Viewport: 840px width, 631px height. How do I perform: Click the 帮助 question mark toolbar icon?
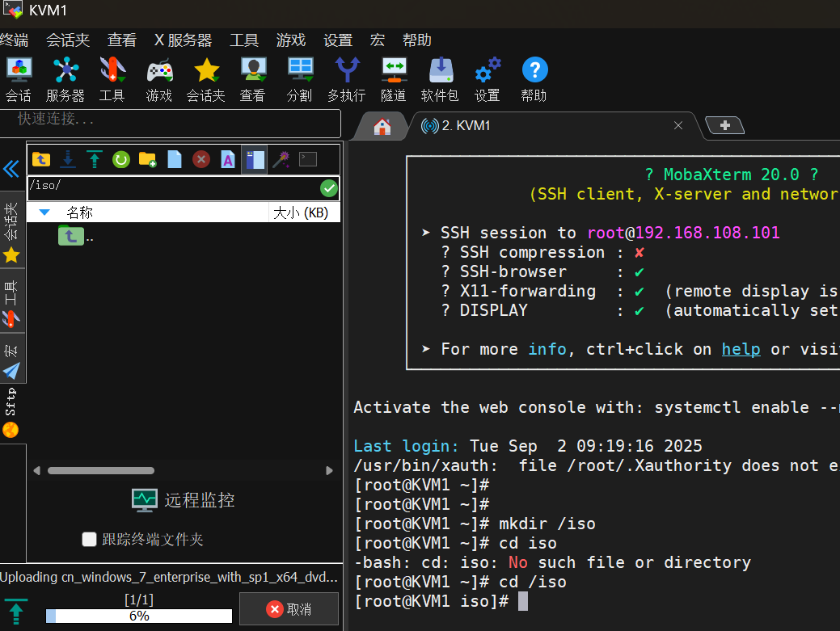click(x=534, y=80)
